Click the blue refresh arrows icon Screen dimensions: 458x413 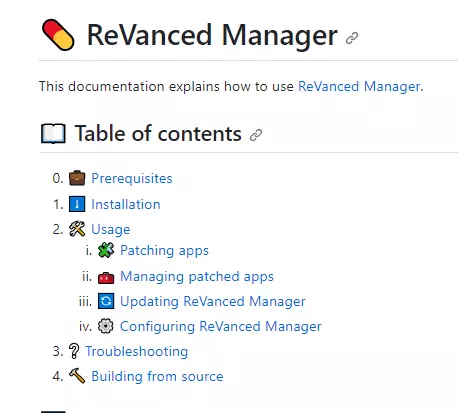coord(106,301)
